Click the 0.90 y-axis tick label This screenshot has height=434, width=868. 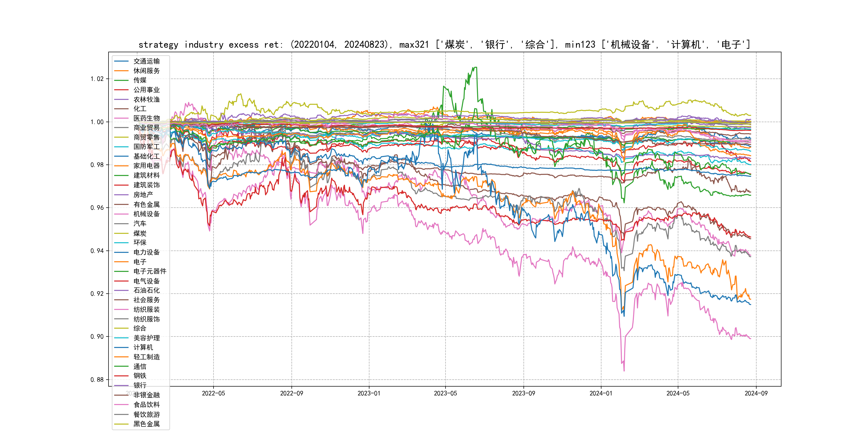[97, 337]
